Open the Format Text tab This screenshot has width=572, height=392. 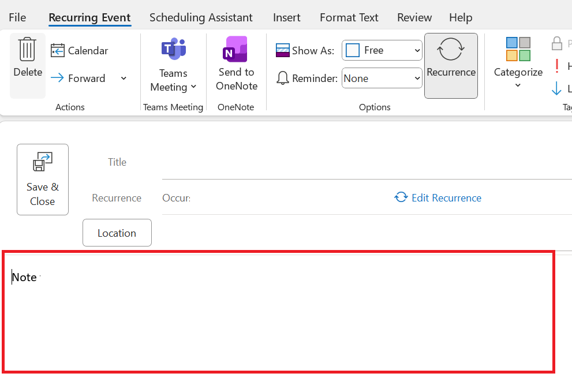pyautogui.click(x=349, y=17)
